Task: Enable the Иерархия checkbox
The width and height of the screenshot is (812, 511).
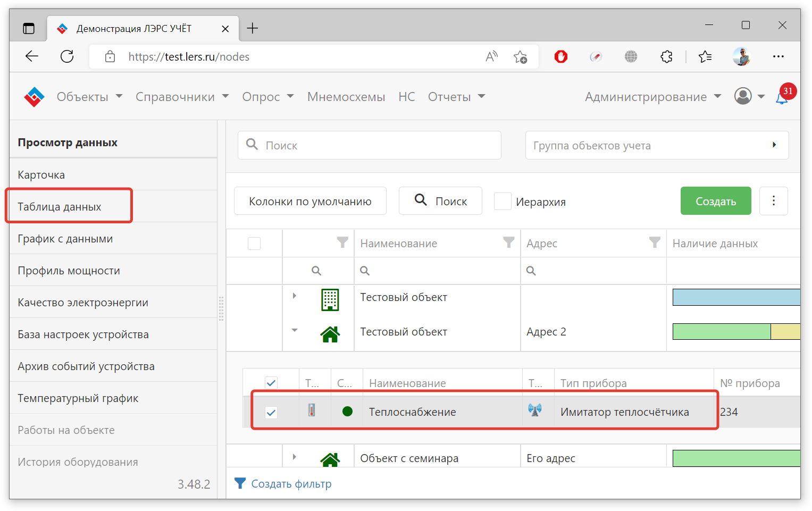Action: pyautogui.click(x=503, y=202)
